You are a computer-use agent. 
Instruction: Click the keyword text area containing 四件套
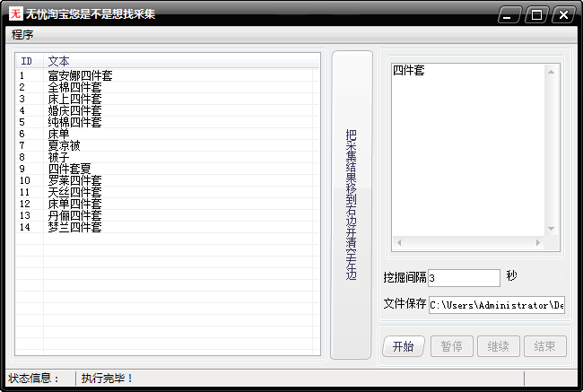coord(468,150)
